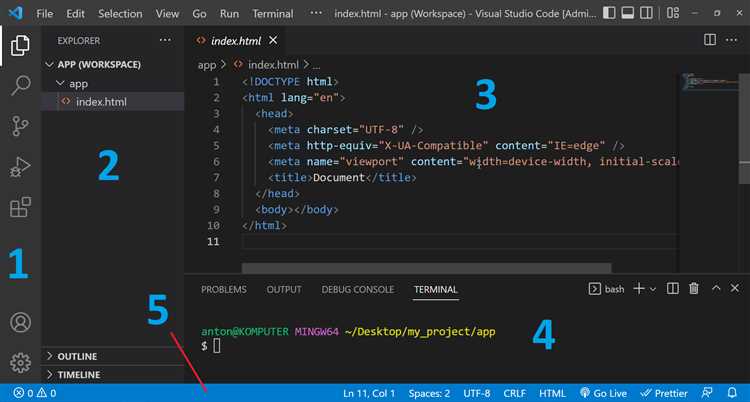Expand the OUTLINE section
This screenshot has width=750, height=402.
pyautogui.click(x=78, y=356)
